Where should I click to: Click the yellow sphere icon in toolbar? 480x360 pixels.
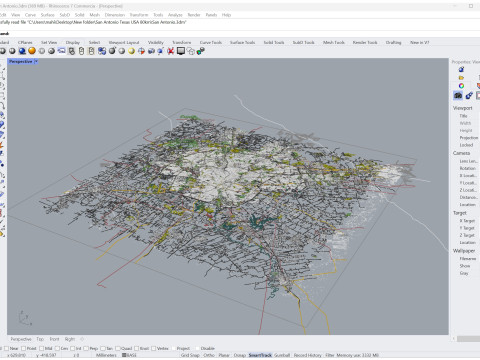click(x=131, y=51)
